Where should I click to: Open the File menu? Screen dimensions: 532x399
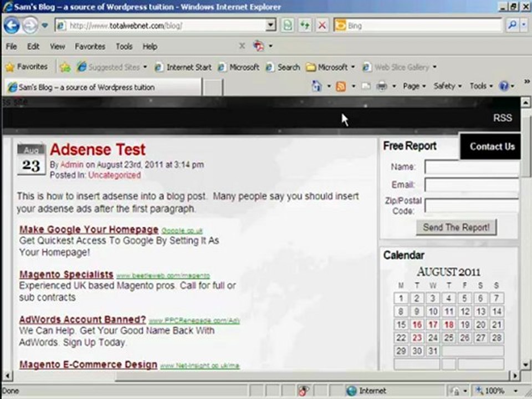click(11, 47)
